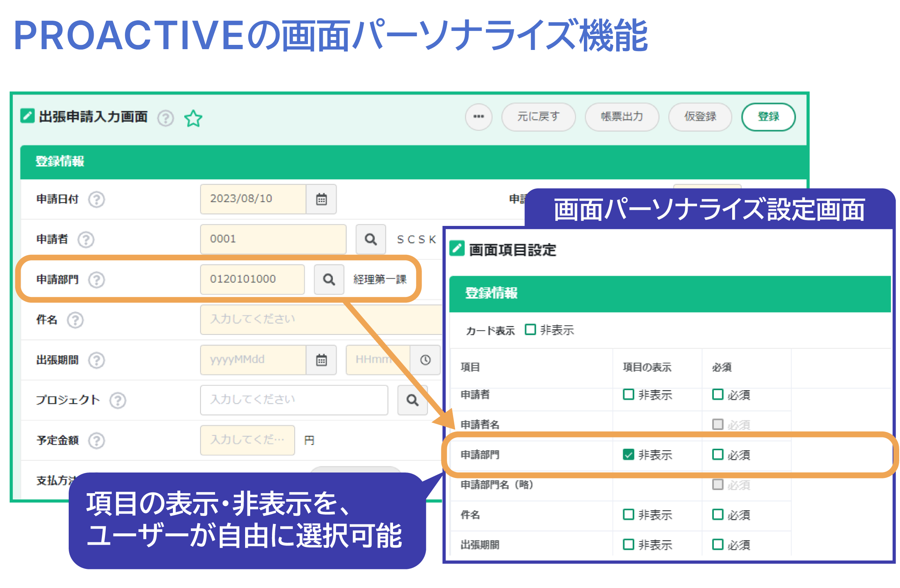Click the 経理第一課 department name text
This screenshot has width=900, height=588.
tap(380, 279)
